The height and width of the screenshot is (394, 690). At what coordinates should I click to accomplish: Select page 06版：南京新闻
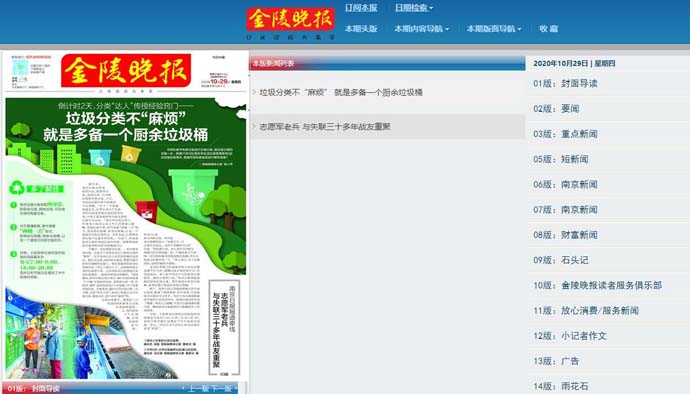point(565,184)
